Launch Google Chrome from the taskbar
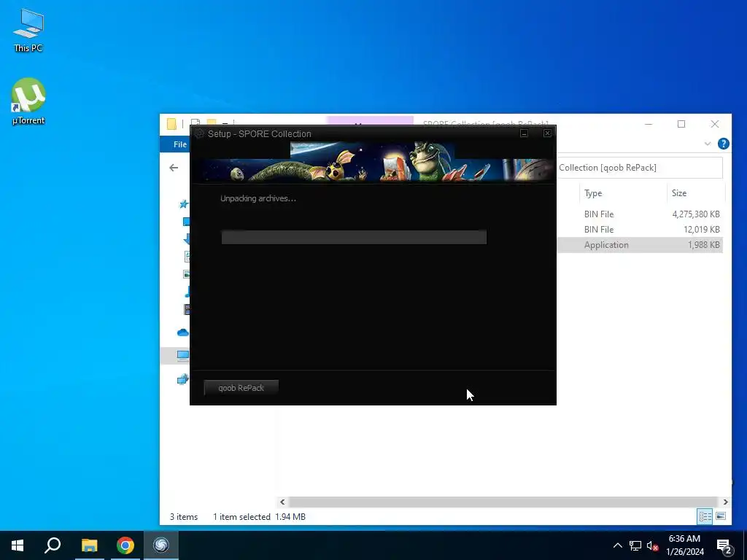747x560 pixels. click(x=125, y=545)
